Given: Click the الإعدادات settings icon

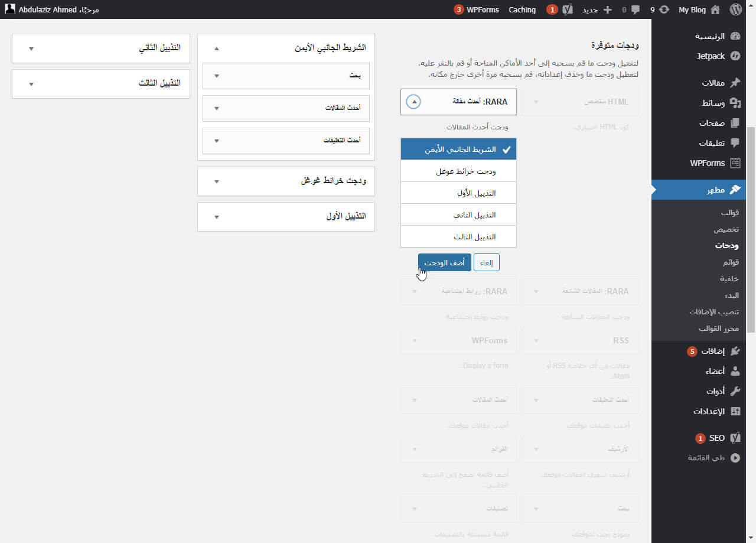Looking at the screenshot, I should tap(735, 411).
